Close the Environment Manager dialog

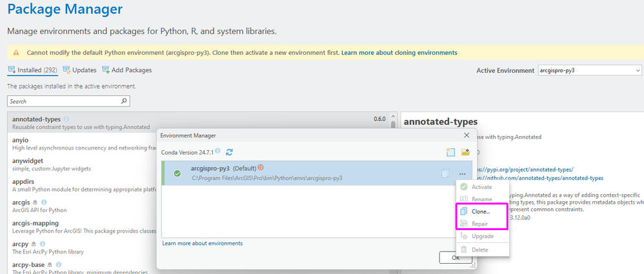click(466, 135)
